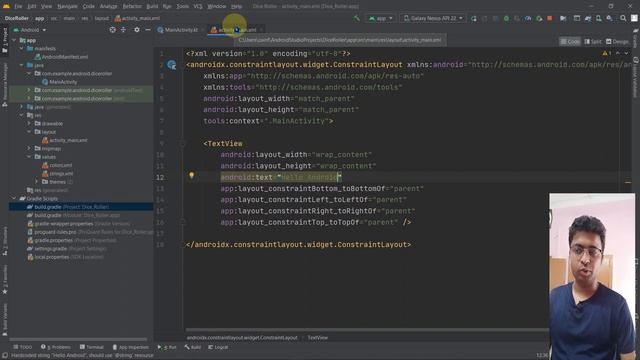Open the Favorites side tab
Screen dimensions: 640x360
coord(5,280)
